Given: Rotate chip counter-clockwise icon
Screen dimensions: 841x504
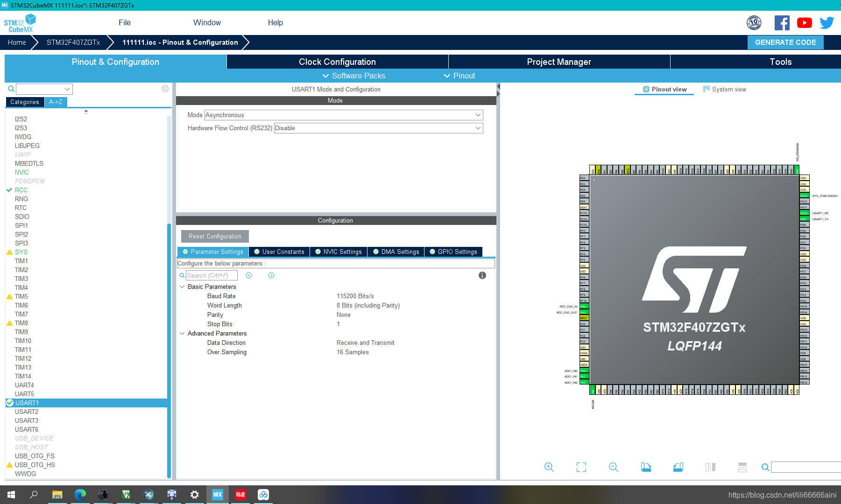Looking at the screenshot, I should tap(678, 467).
